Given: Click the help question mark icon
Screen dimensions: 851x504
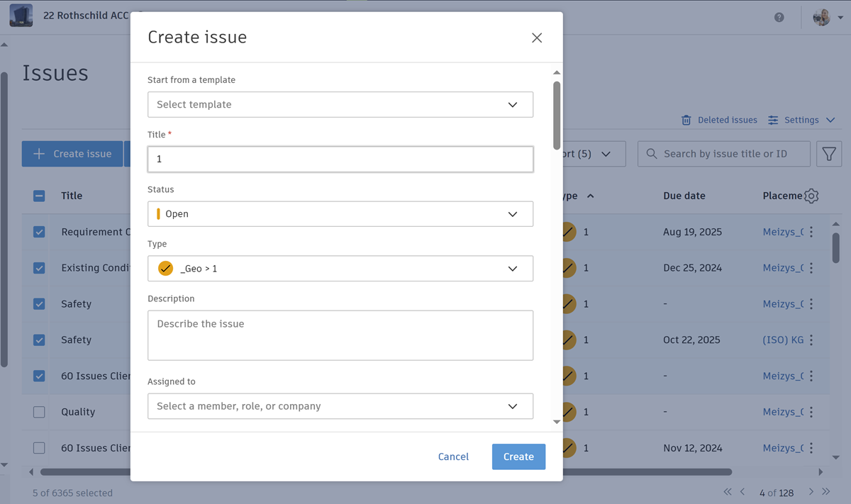Looking at the screenshot, I should point(779,17).
